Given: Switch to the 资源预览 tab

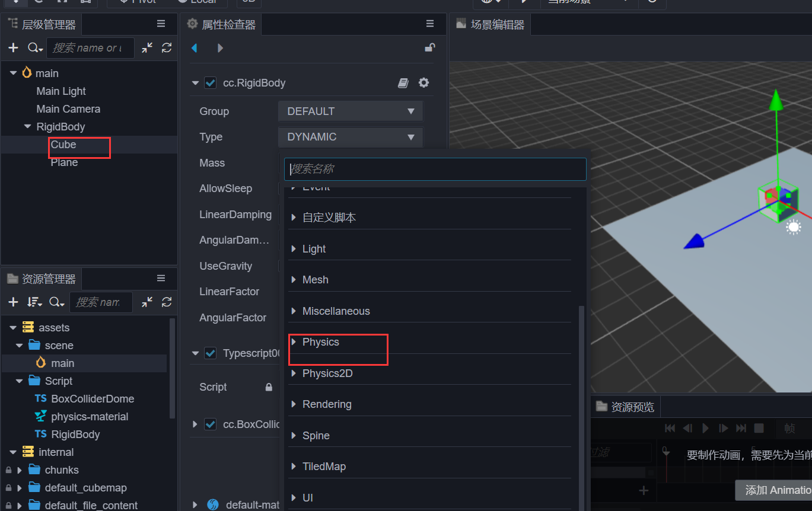Looking at the screenshot, I should [625, 406].
